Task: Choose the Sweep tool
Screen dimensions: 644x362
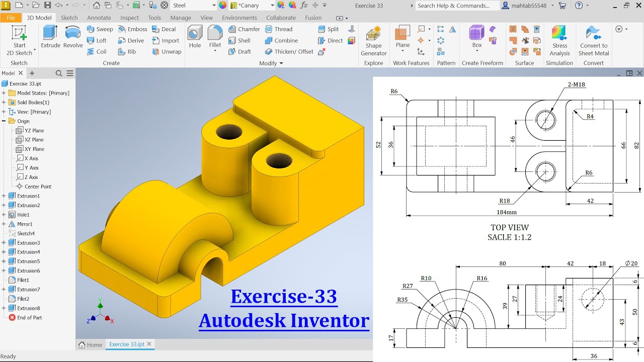Action: [x=100, y=29]
